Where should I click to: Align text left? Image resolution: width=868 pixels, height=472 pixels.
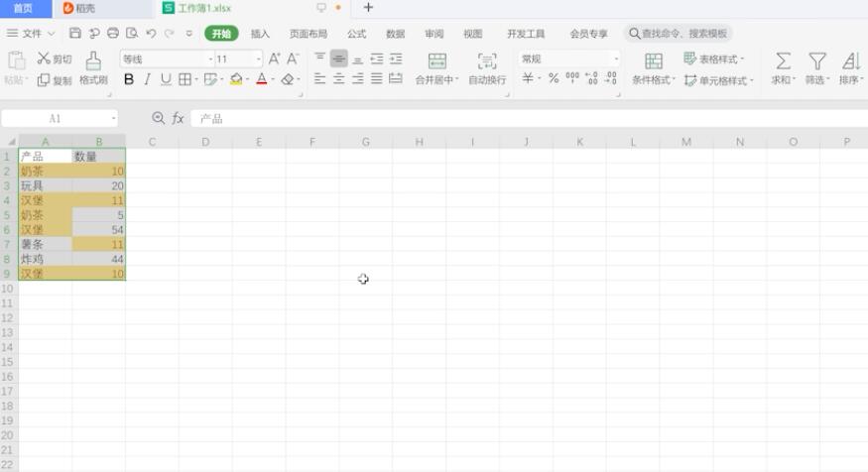tap(320, 78)
